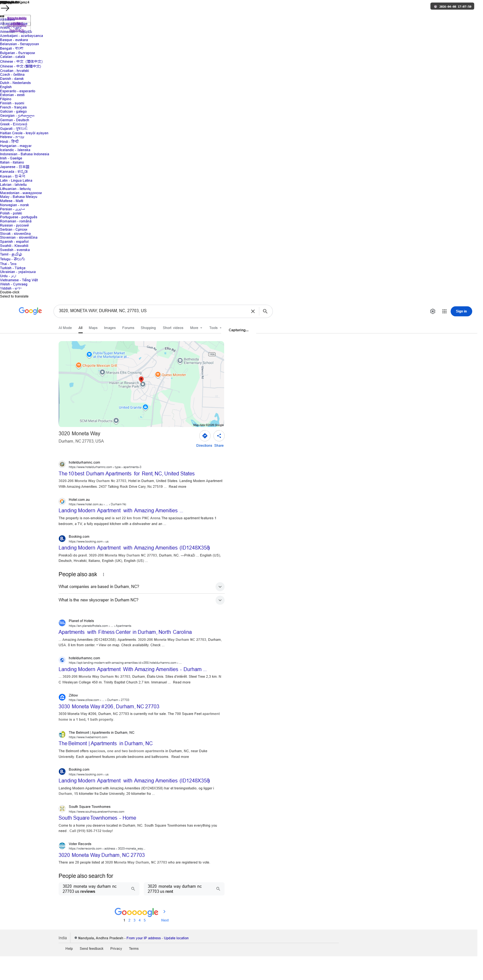Switch to the Shopping tab
Screen dimensions: 483x980
point(148,327)
